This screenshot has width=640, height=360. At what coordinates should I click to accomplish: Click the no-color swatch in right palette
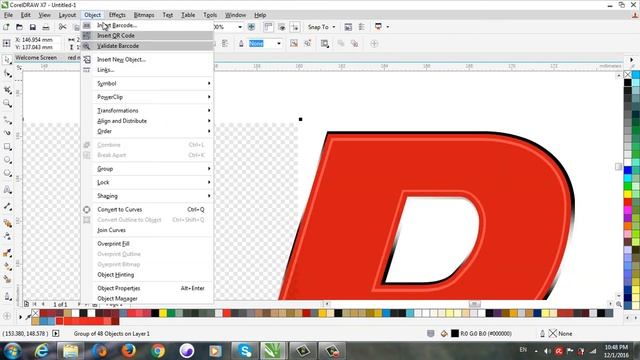click(628, 74)
